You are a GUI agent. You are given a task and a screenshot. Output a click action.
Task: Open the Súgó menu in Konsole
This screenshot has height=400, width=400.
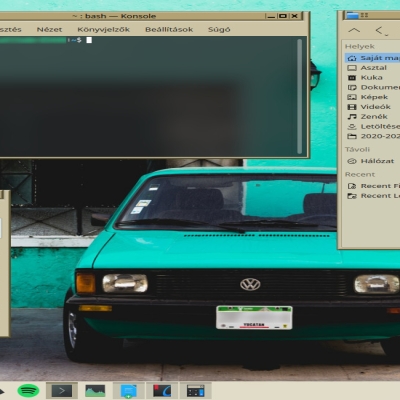click(x=219, y=29)
